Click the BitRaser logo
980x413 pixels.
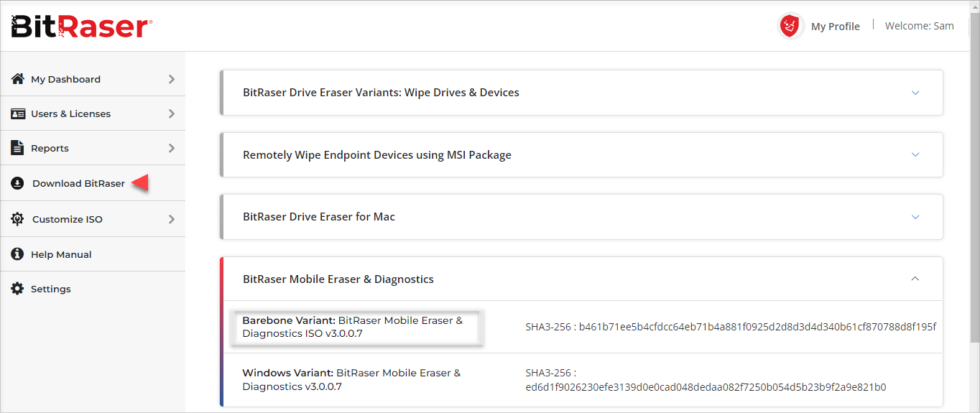click(81, 27)
